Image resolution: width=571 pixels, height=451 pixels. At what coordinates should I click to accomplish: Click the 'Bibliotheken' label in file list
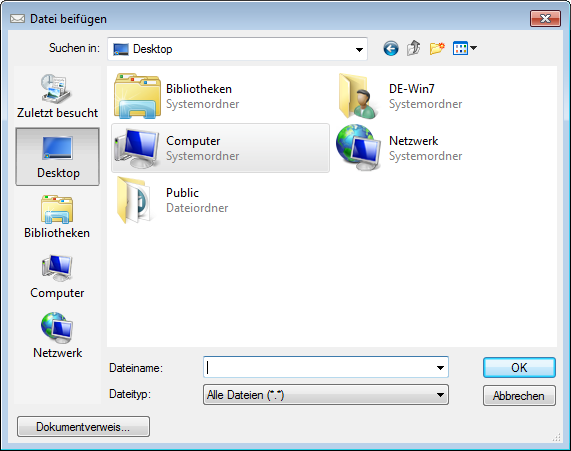click(199, 89)
